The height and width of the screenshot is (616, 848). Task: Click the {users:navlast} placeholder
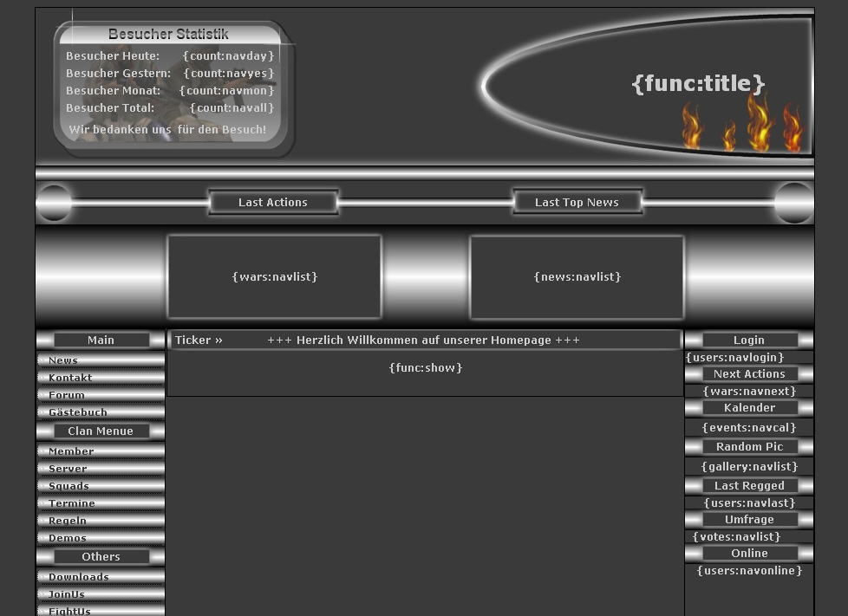(x=749, y=503)
